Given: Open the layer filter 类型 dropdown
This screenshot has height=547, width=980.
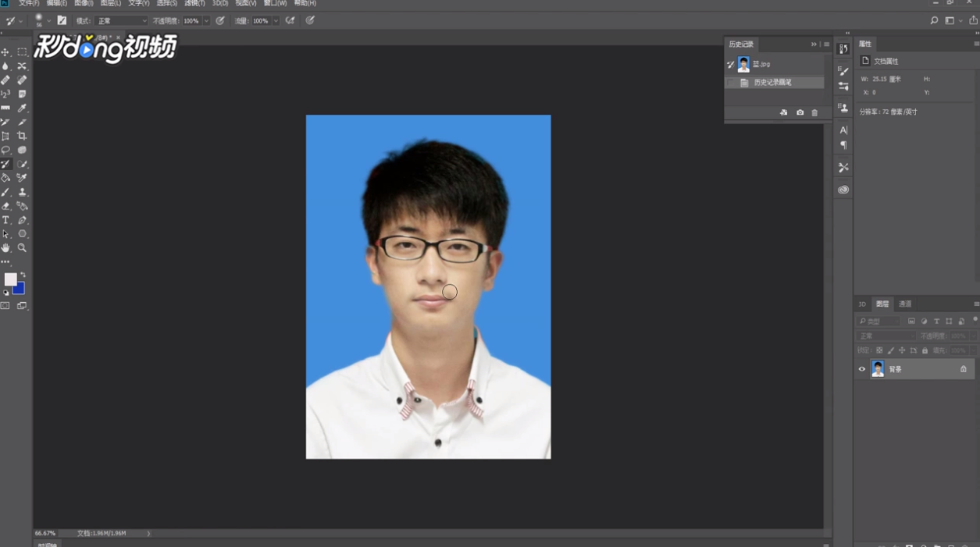Looking at the screenshot, I should pos(878,321).
